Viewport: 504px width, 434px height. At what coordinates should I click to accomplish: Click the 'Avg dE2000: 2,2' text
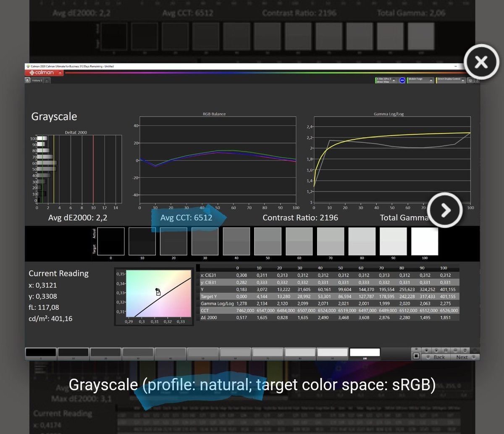[78, 218]
